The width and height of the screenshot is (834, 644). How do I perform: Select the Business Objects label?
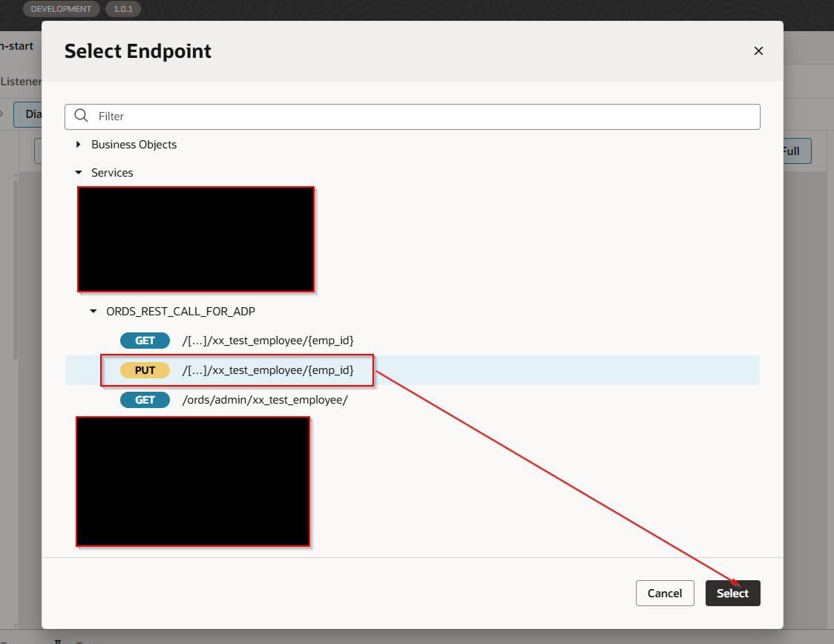click(134, 145)
